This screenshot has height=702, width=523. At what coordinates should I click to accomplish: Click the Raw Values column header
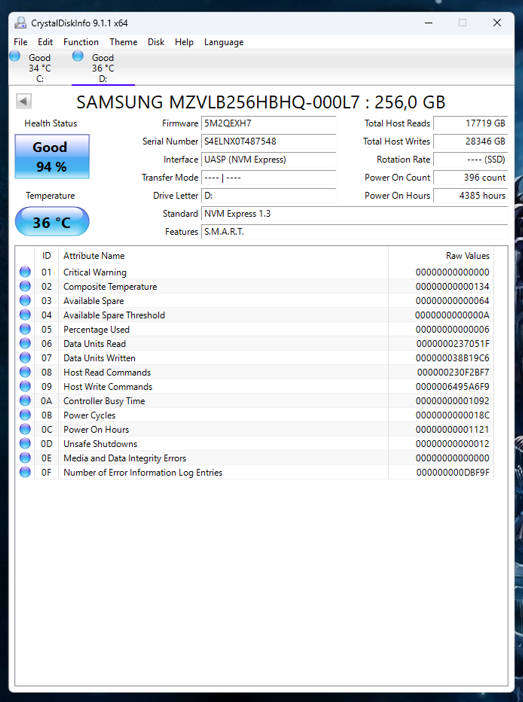[x=442, y=256]
